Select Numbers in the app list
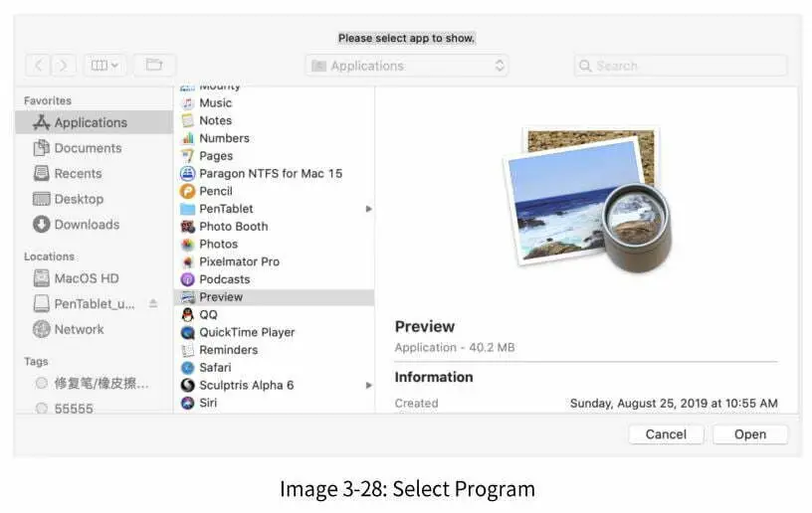This screenshot has width=812, height=513. pyautogui.click(x=224, y=138)
